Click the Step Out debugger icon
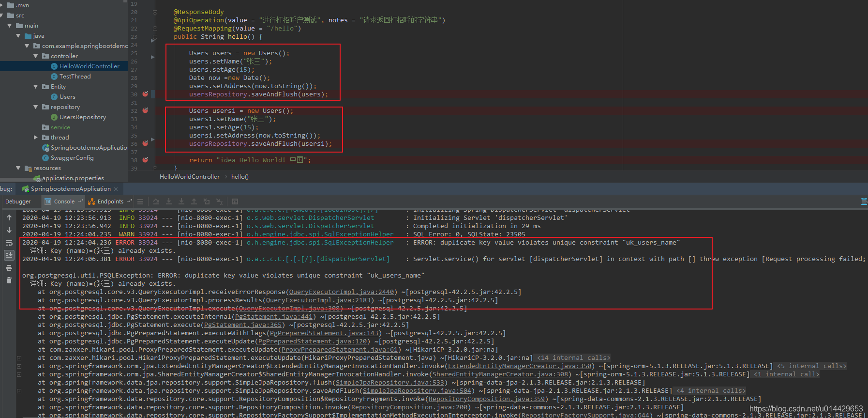Image resolution: width=868 pixels, height=418 pixels. 194,201
